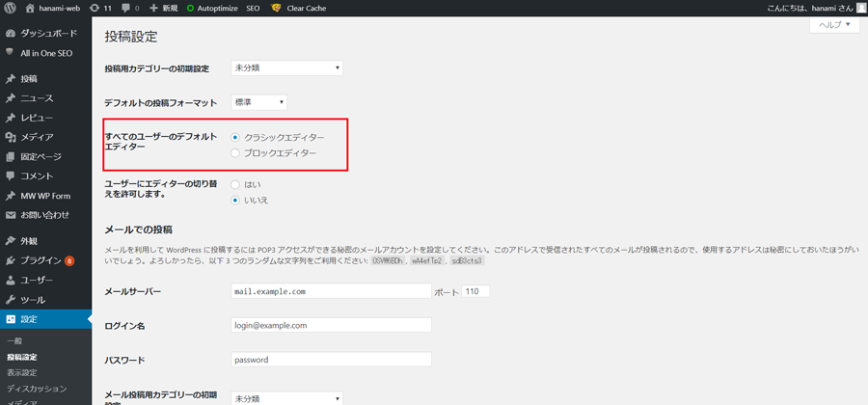Open the comments bubble icon in admin bar
The height and width of the screenshot is (405, 868).
pyautogui.click(x=125, y=9)
